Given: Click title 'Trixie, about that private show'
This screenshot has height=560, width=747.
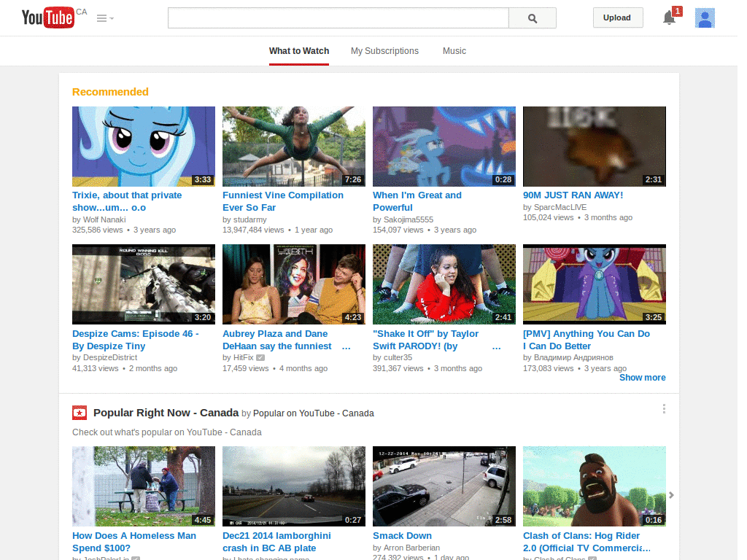Looking at the screenshot, I should (x=127, y=201).
